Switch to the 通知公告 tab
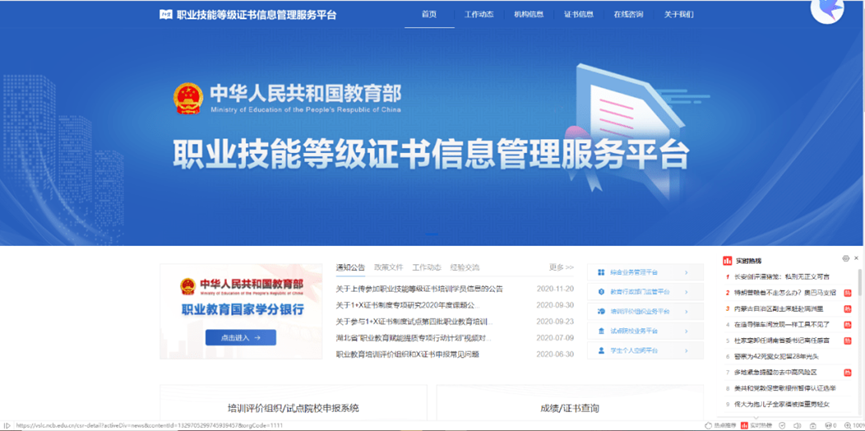This screenshot has height=431, width=865. coord(350,268)
